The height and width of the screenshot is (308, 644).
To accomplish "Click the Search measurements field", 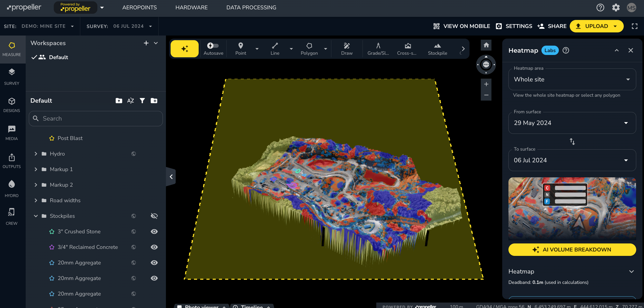I will tap(96, 118).
